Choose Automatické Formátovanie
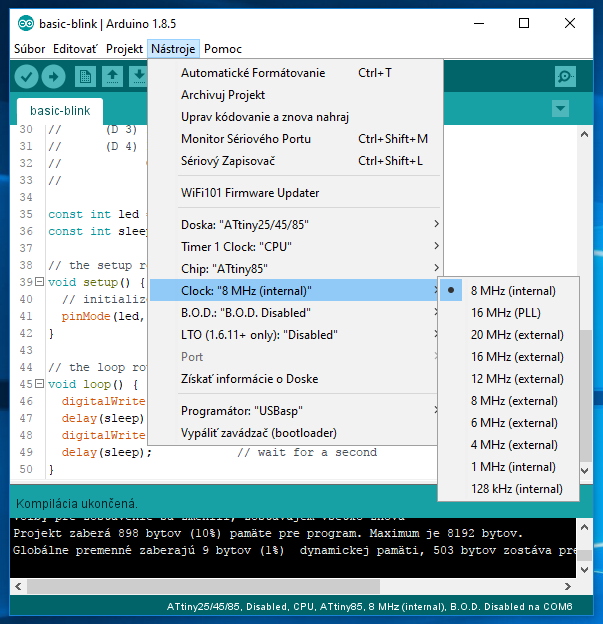Viewport: 603px width, 624px height. (295, 73)
